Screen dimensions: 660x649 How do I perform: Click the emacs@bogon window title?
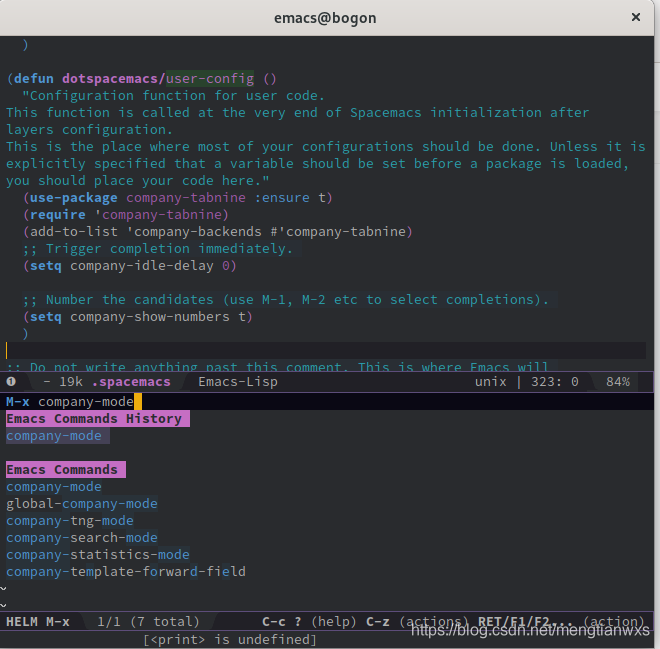(x=325, y=18)
